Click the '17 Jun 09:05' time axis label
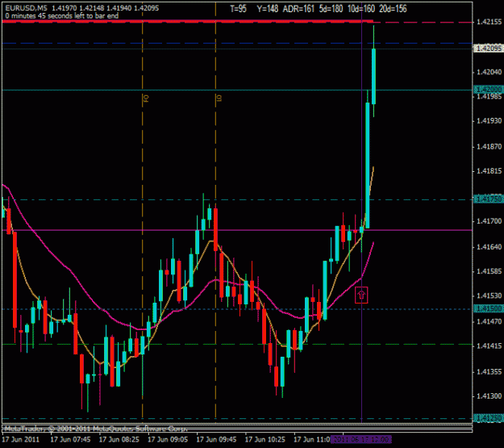The width and height of the screenshot is (504, 448). pos(168,440)
